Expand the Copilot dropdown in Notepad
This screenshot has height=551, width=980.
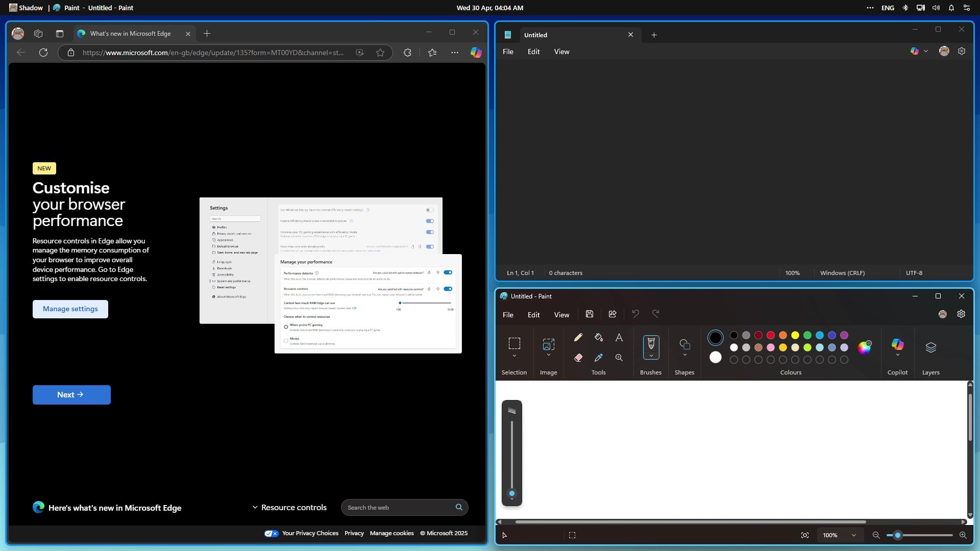(x=926, y=52)
